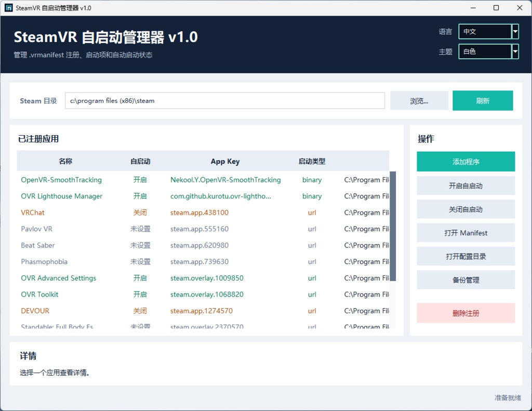
Task: Click the Steam 目录 path input field
Action: coord(224,101)
